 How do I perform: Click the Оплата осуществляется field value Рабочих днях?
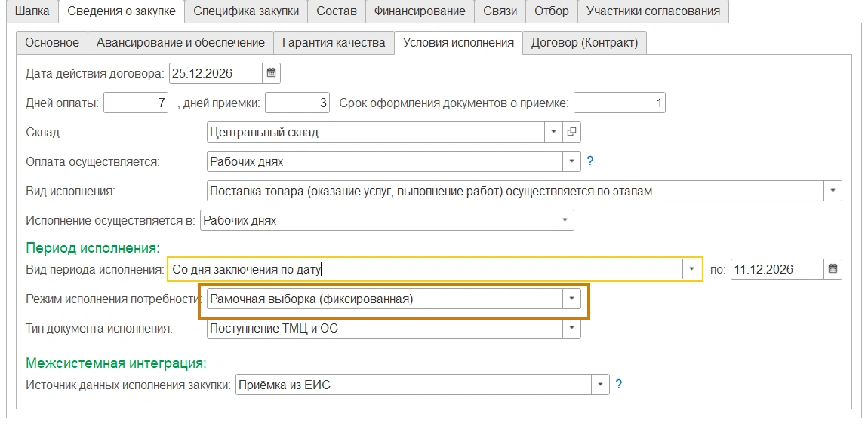point(385,161)
